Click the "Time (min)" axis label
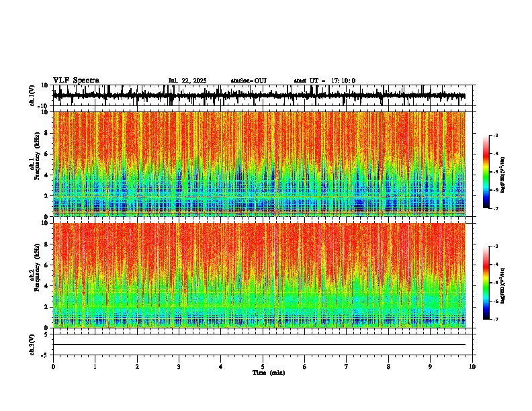The width and height of the screenshot is (532, 411). click(269, 373)
